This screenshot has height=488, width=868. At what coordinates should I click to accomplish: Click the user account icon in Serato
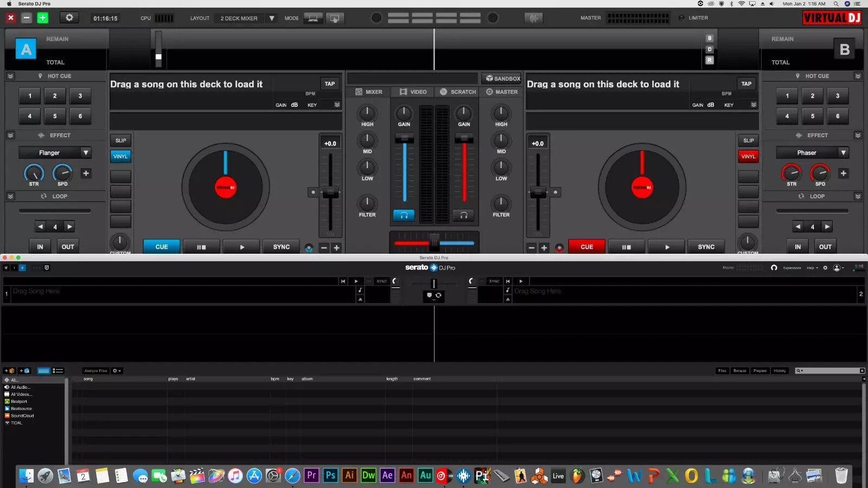point(837,268)
